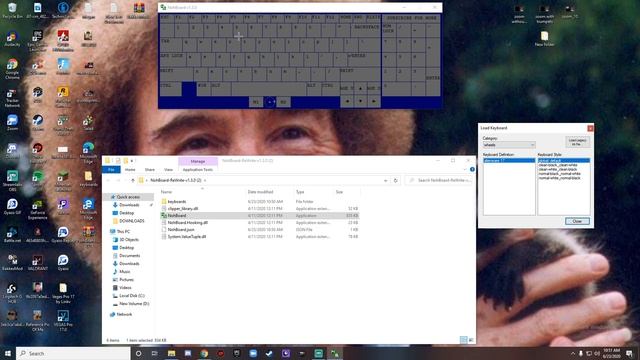Click Close in the Load Keyboard dialog
This screenshot has height=360, width=640.
click(577, 221)
